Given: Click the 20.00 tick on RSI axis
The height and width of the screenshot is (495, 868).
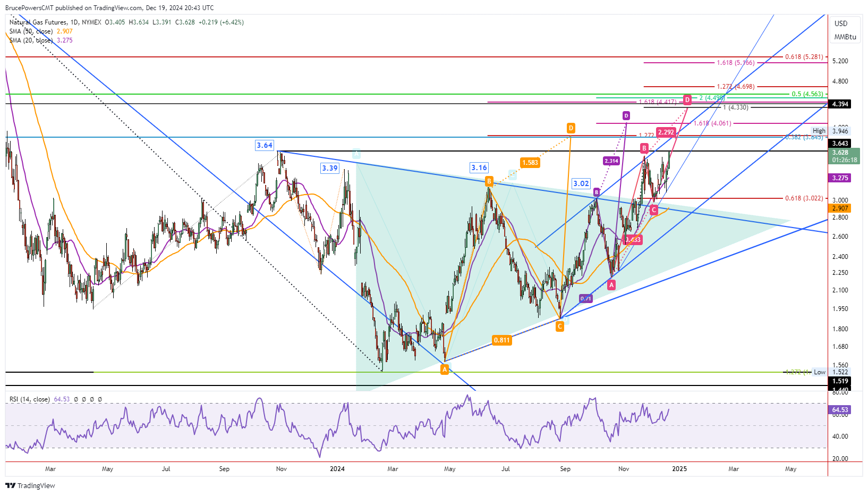Looking at the screenshot, I should (840, 458).
